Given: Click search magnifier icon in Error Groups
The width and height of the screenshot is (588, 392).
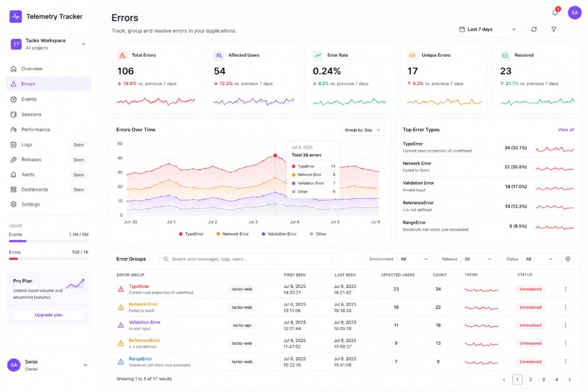Looking at the screenshot, I should (166, 259).
